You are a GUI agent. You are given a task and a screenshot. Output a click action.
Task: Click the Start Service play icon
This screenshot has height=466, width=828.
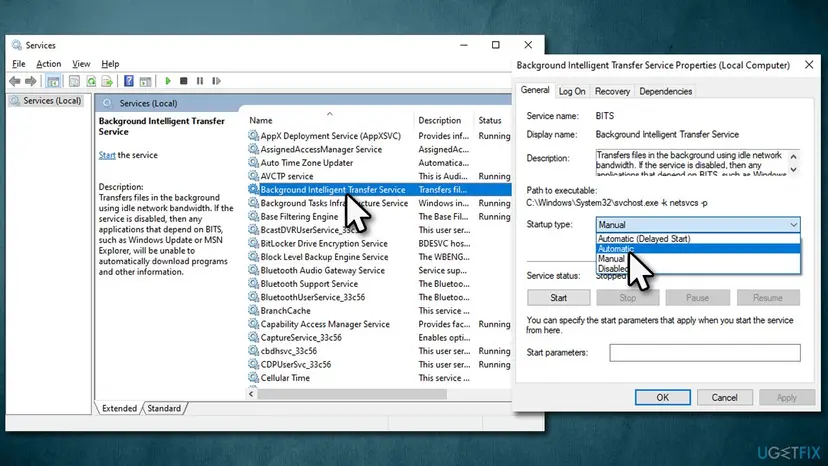(168, 81)
